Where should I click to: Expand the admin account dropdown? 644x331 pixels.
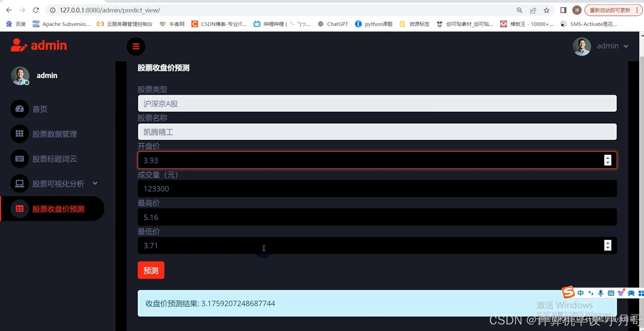(626, 46)
